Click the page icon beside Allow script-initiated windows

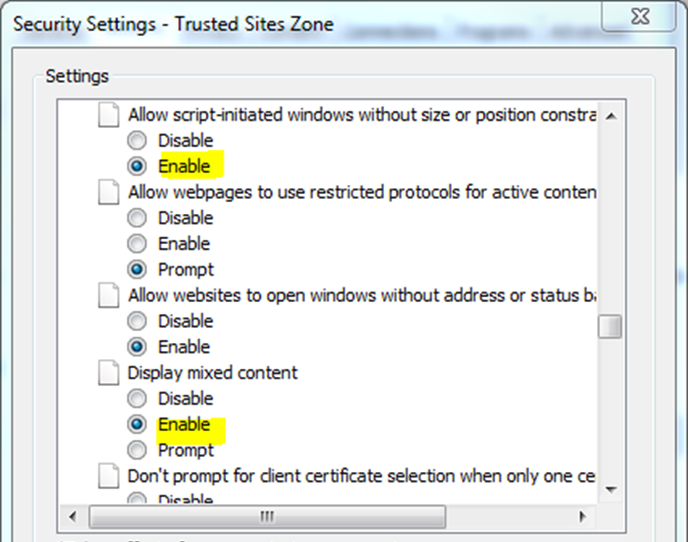(108, 115)
